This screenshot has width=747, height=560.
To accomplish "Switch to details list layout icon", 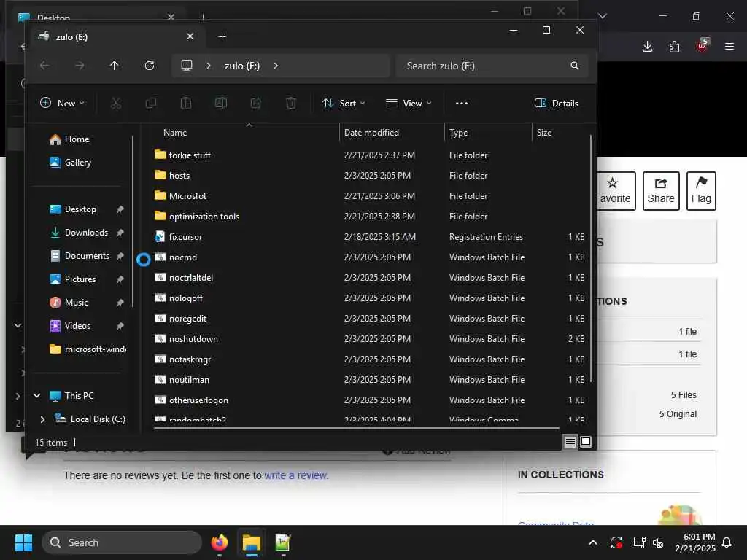I will point(570,443).
